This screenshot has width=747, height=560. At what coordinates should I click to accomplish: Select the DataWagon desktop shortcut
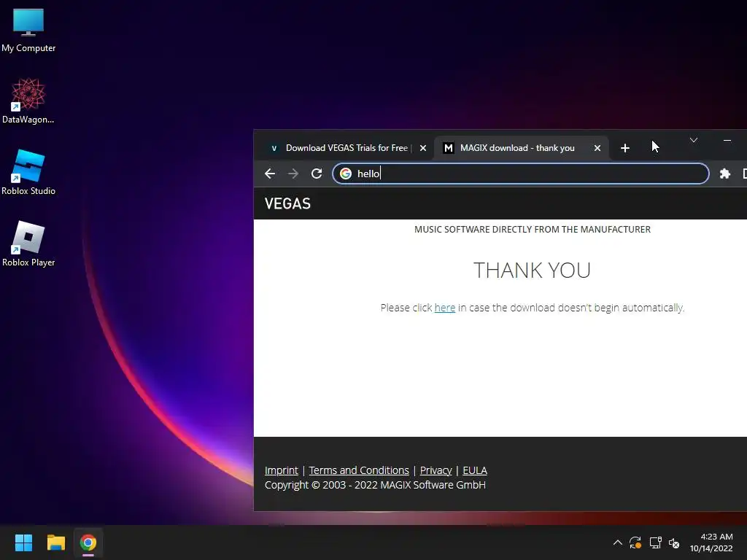[x=28, y=101]
